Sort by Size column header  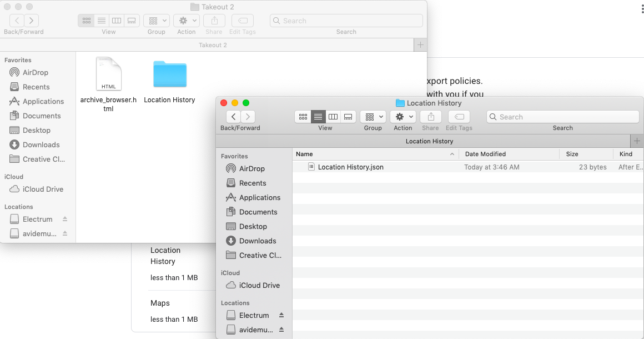pyautogui.click(x=586, y=154)
